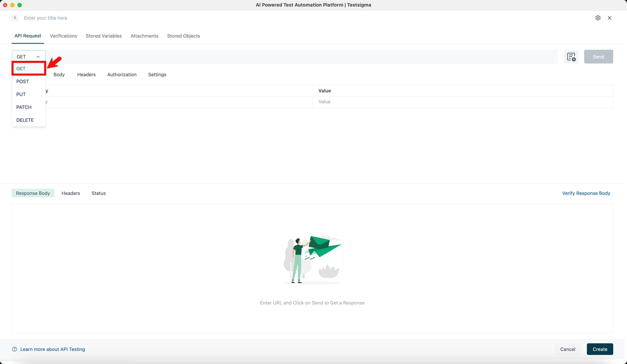The width and height of the screenshot is (627, 364).
Task: Open Learn more about API Testing link
Action: tap(52, 349)
